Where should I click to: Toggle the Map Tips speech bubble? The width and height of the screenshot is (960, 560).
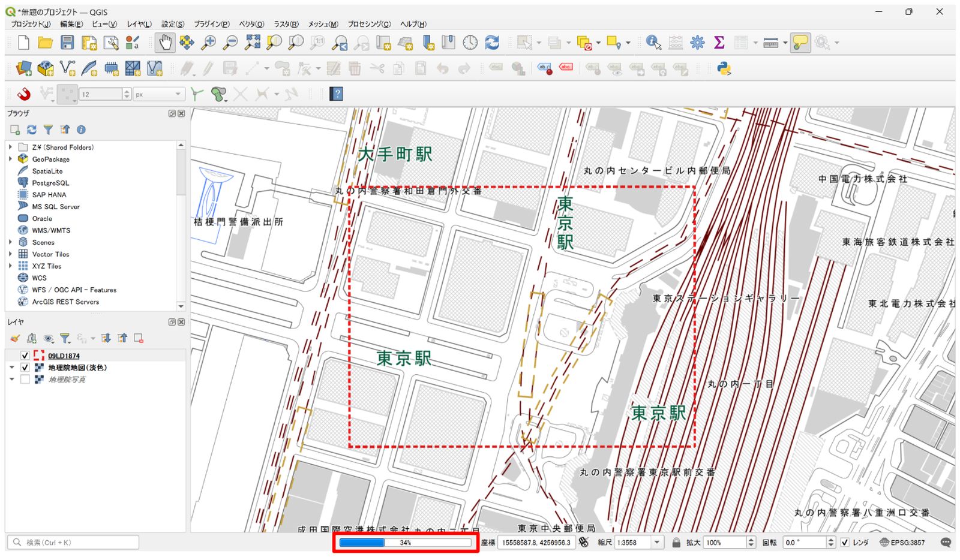(800, 43)
